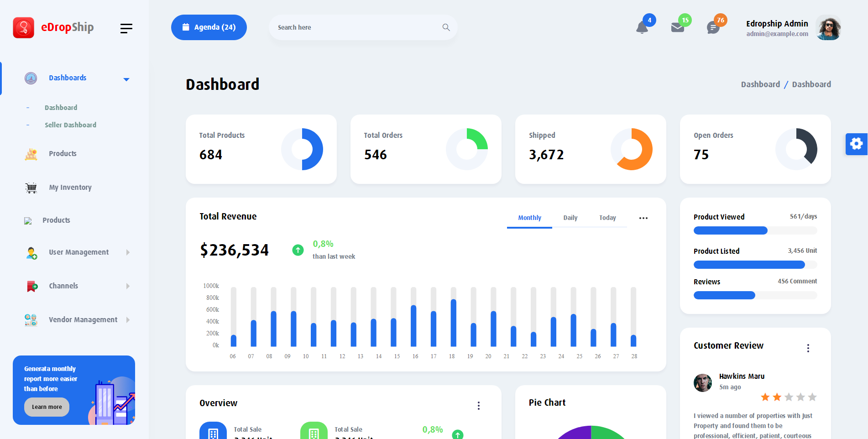
Task: Click the Open Orders donut chart
Action: [x=796, y=149]
